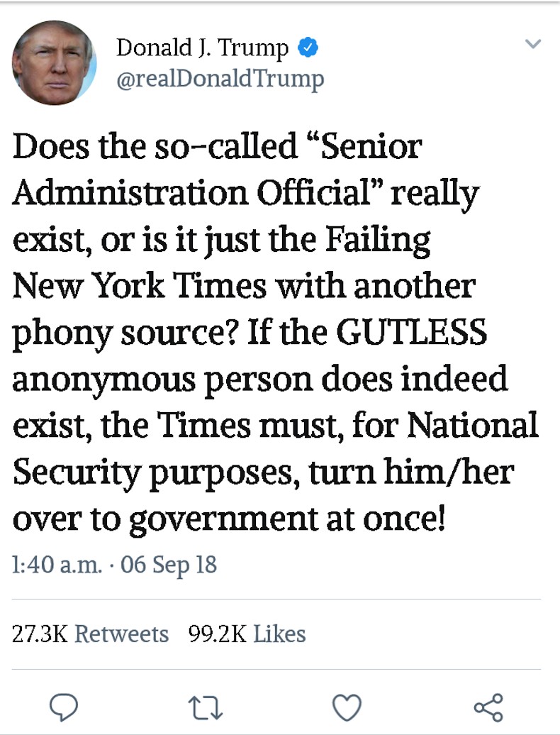Share the tweet via the share icon
The height and width of the screenshot is (735, 560).
[x=488, y=707]
